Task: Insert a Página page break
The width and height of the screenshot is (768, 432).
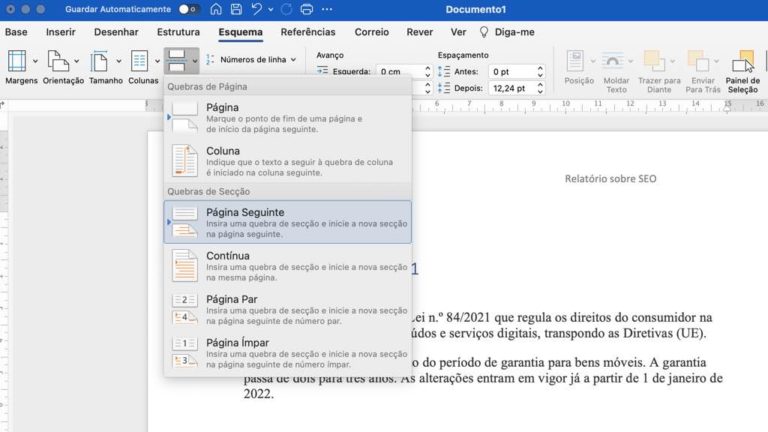Action: (288, 118)
